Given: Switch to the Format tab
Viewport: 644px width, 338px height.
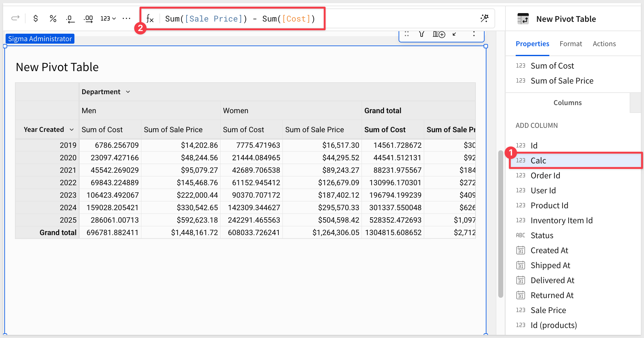Looking at the screenshot, I should 571,44.
